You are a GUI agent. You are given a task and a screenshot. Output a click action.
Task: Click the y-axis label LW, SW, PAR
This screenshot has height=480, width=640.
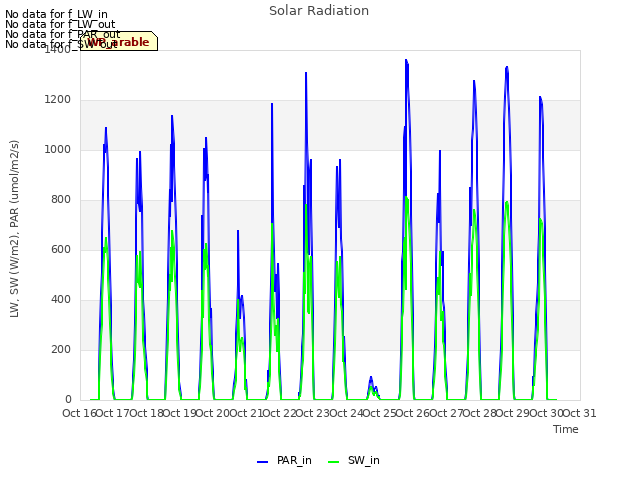click(14, 229)
